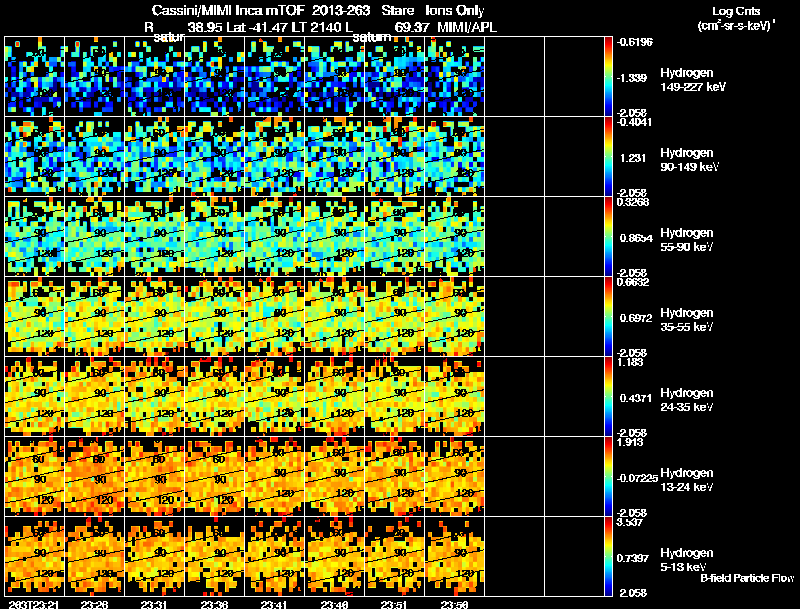Click the '2013-263' date in the title
The height and width of the screenshot is (609, 800).
click(341, 11)
